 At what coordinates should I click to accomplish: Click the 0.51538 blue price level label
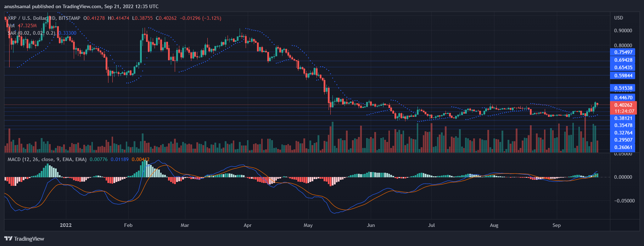[x=623, y=88]
